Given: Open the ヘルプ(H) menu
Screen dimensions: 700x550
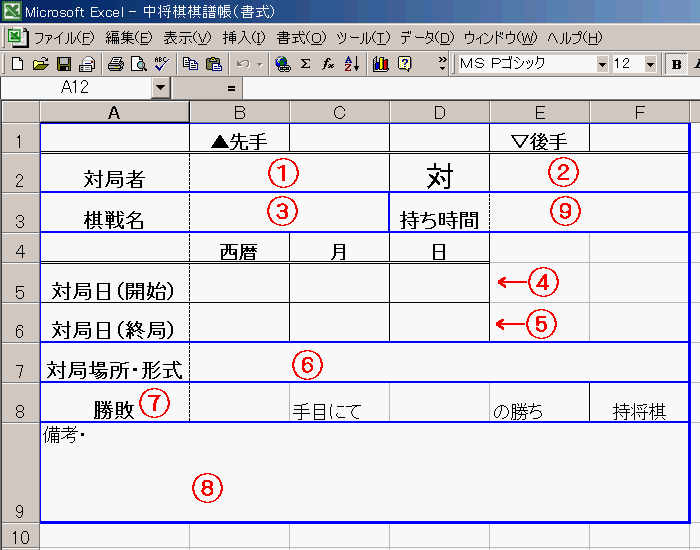Looking at the screenshot, I should pyautogui.click(x=575, y=38).
